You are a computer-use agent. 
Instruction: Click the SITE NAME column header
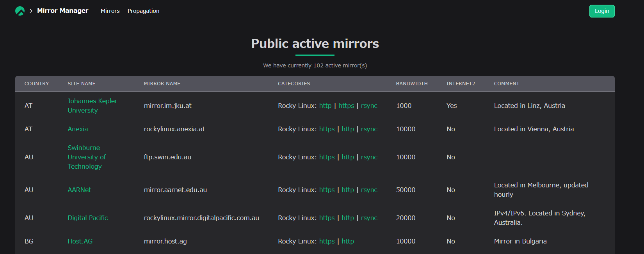tap(82, 84)
